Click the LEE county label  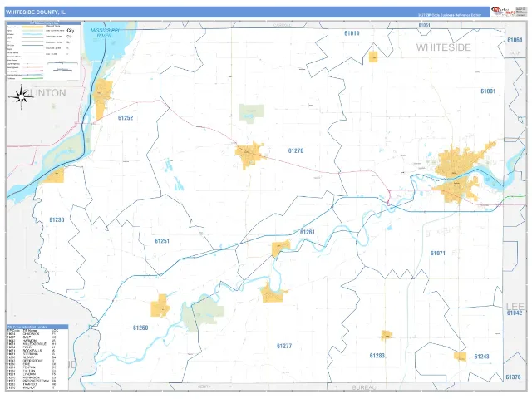coord(515,307)
